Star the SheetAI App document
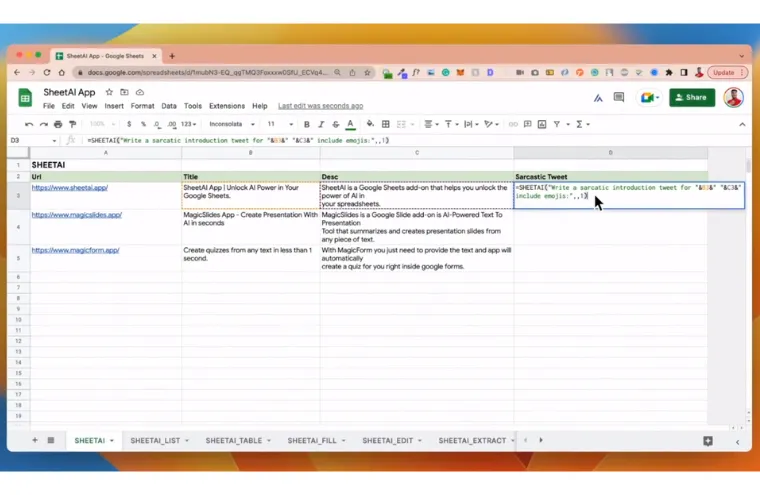This screenshot has width=760, height=495. click(x=109, y=92)
